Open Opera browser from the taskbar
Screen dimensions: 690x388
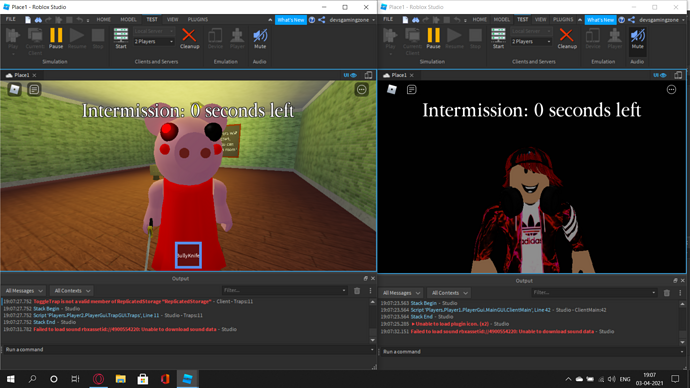pos(98,379)
